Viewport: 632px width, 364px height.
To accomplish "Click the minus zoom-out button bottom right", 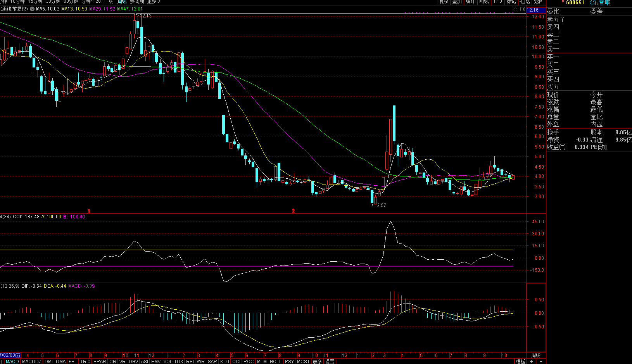I will click(x=541, y=361).
